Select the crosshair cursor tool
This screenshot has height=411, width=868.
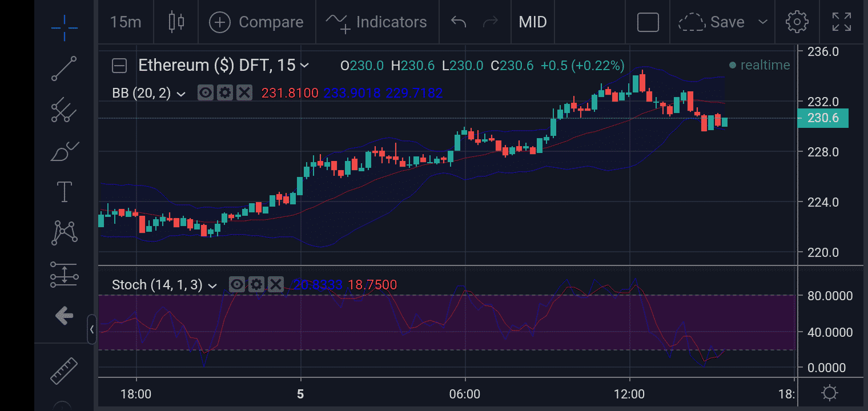tap(64, 27)
